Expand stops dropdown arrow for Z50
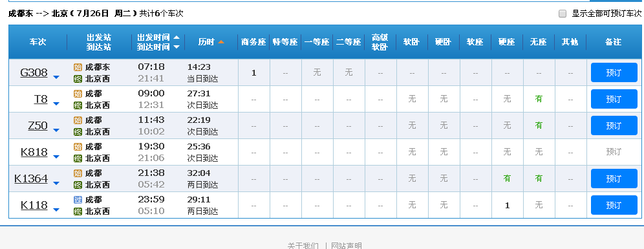Screen dimensions: 644x249 click(56, 130)
